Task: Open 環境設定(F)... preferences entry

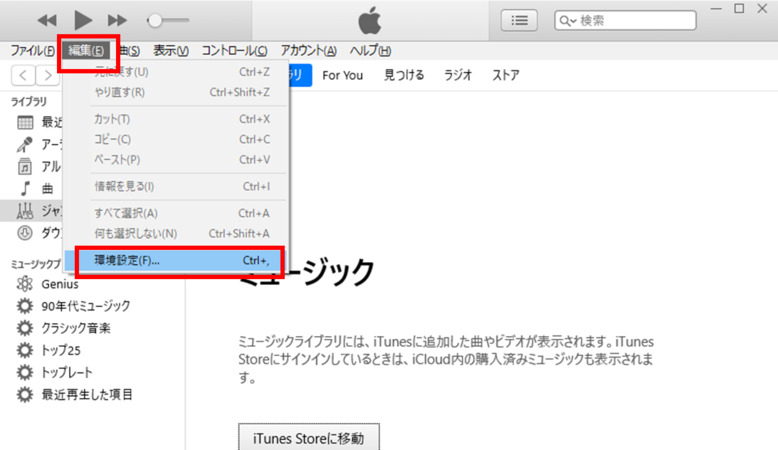Action: click(x=176, y=260)
